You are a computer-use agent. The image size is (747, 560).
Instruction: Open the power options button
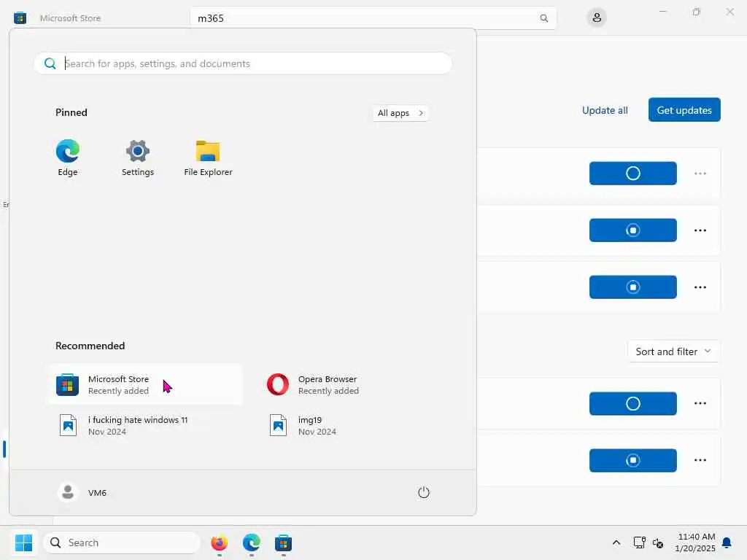tap(424, 492)
